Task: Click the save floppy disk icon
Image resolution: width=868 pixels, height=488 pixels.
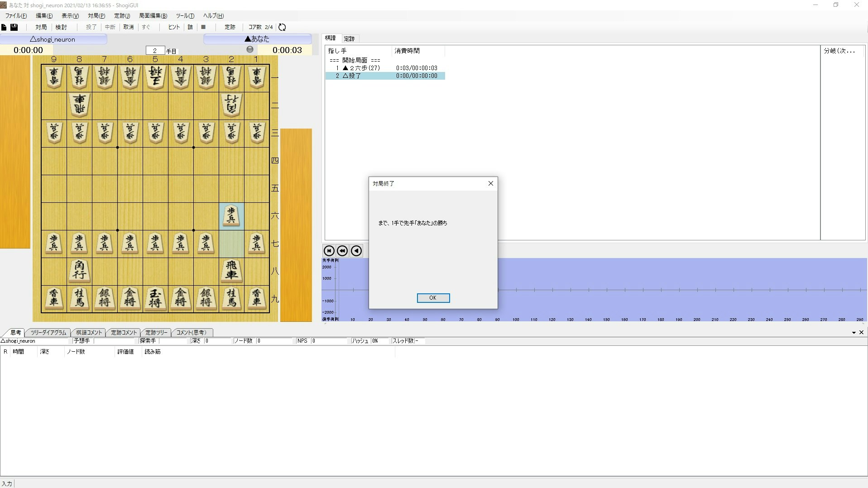Action: click(14, 27)
